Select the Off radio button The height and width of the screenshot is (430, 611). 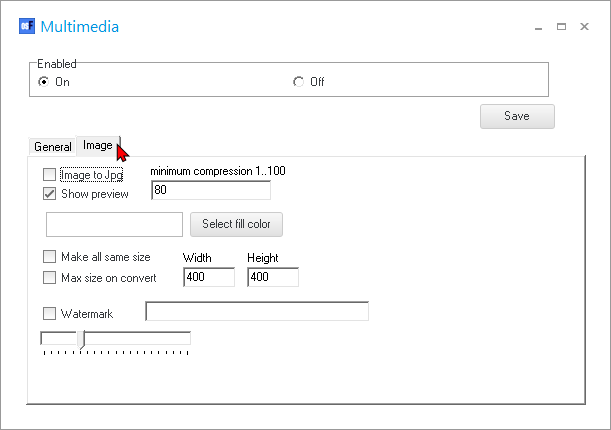pyautogui.click(x=299, y=82)
